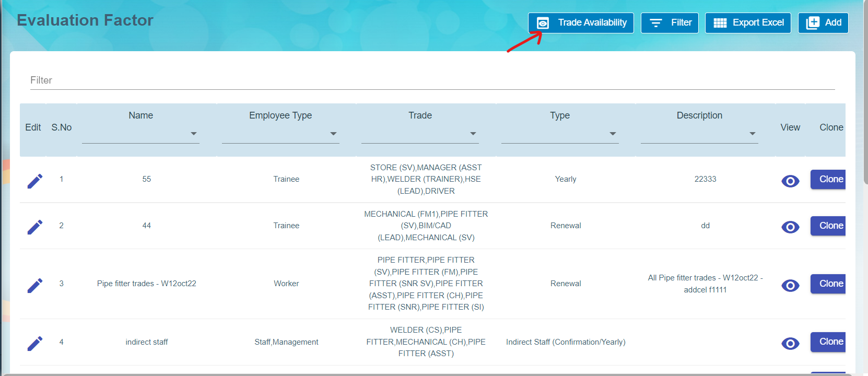Clone the first row entry
The width and height of the screenshot is (868, 376).
click(x=829, y=179)
